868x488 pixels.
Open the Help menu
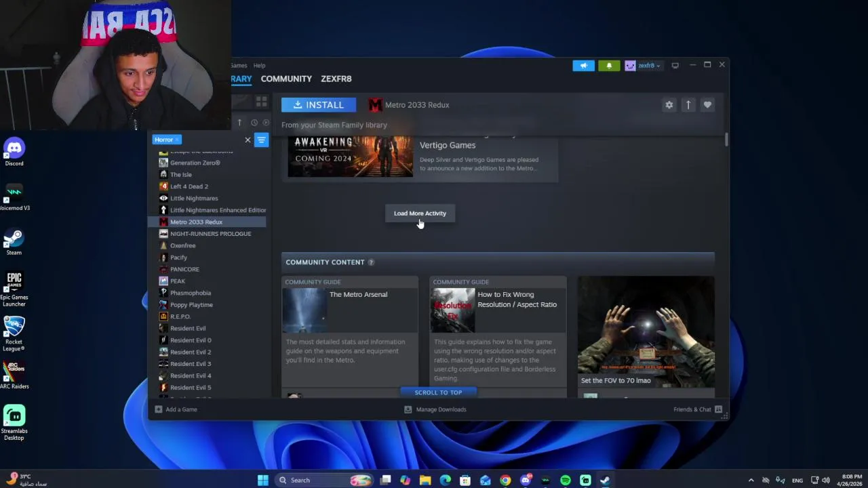click(x=259, y=66)
